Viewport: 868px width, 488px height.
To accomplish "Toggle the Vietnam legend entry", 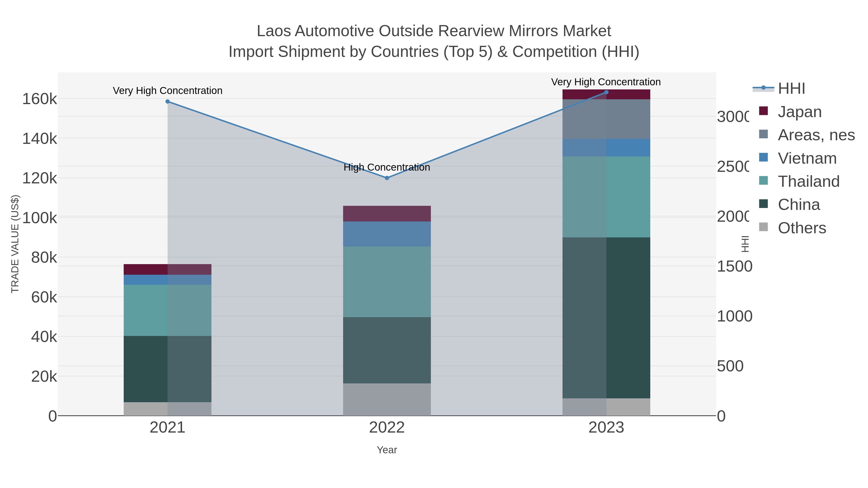I will (x=797, y=158).
